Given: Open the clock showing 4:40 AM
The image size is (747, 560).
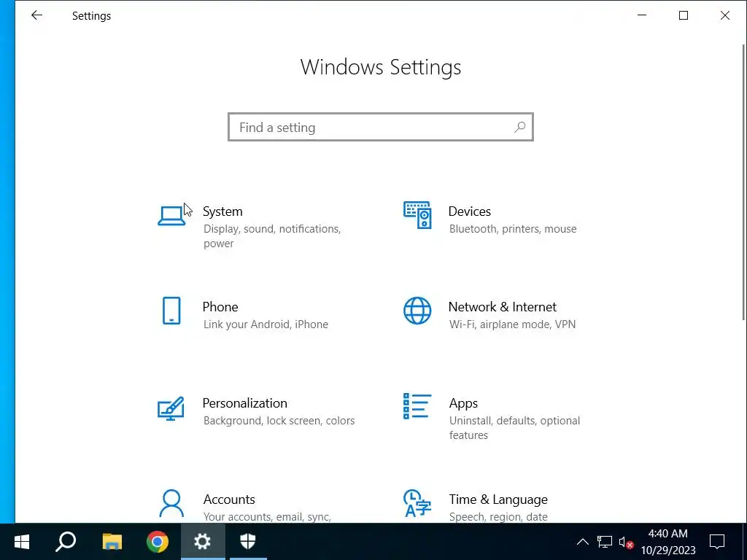Looking at the screenshot, I should [668, 542].
